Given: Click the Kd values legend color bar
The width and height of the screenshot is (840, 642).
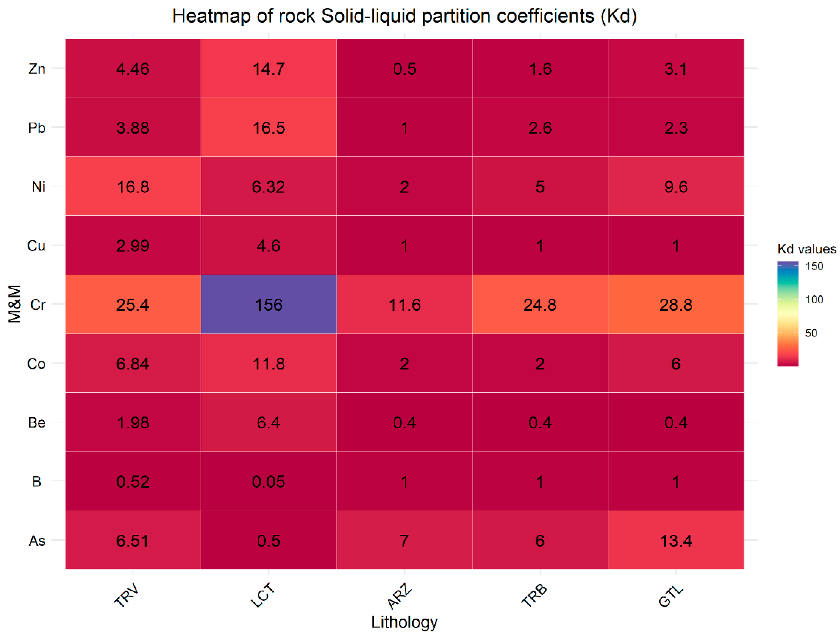Looking at the screenshot, I should (787, 313).
